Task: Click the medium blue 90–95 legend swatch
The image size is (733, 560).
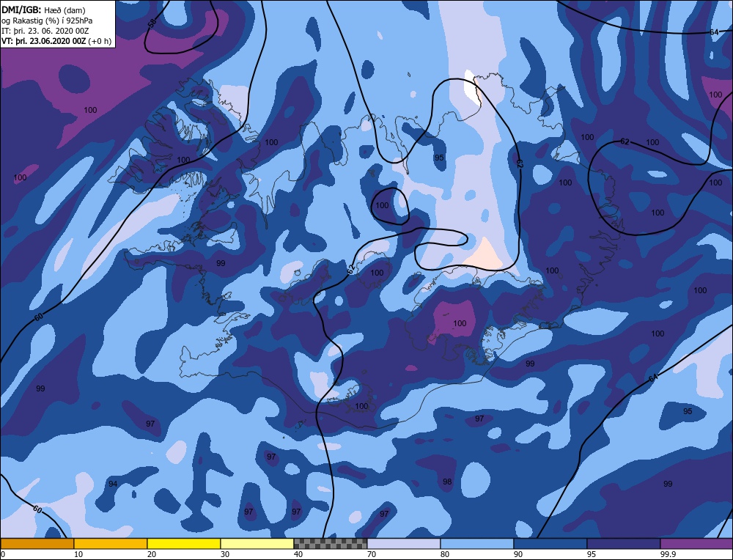Action: tap(550, 544)
